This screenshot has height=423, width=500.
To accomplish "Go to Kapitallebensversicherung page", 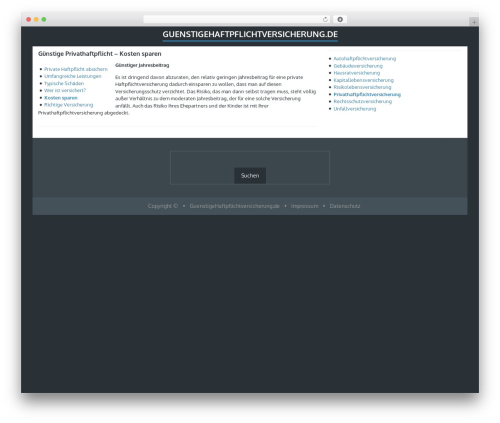I will [x=363, y=80].
